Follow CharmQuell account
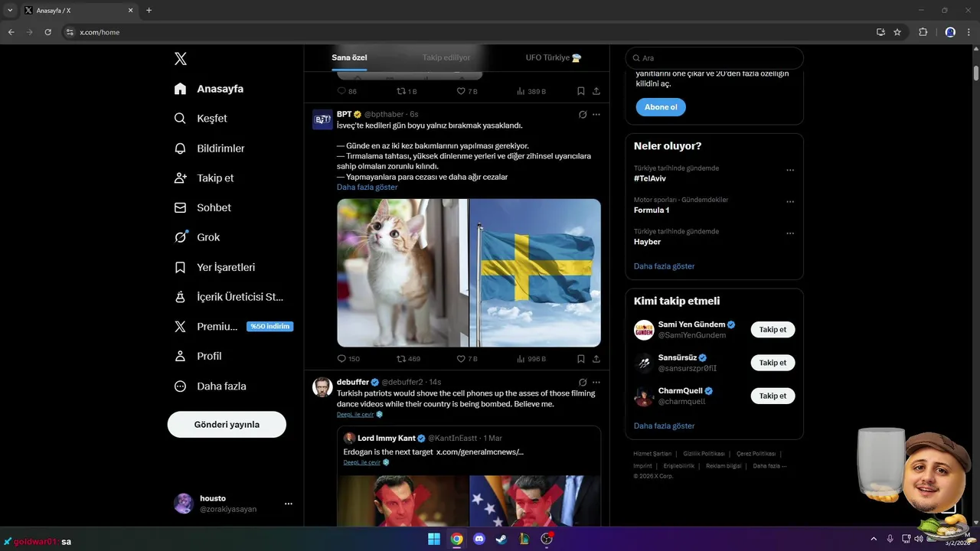Viewport: 980px width, 551px height. 773,396
